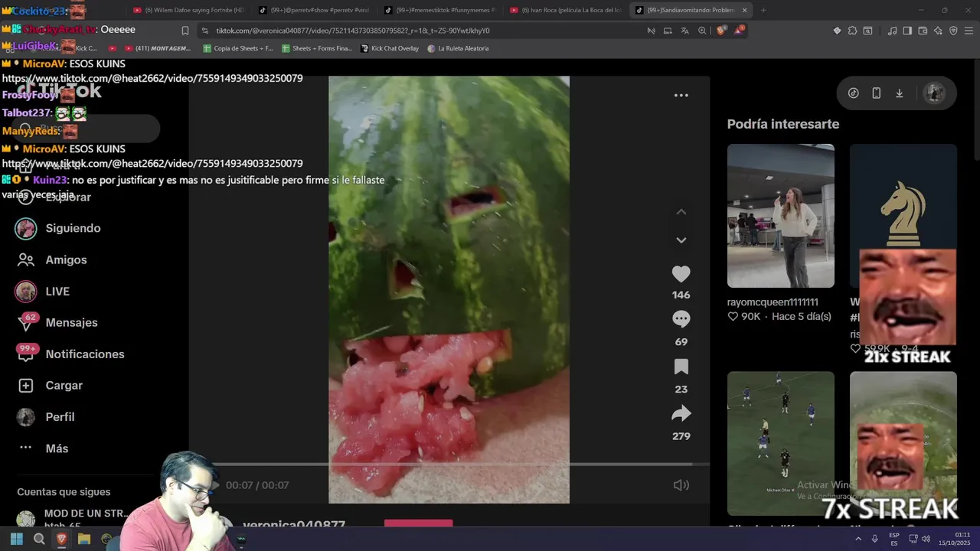Open the three-dot options menu on the video

(x=681, y=96)
